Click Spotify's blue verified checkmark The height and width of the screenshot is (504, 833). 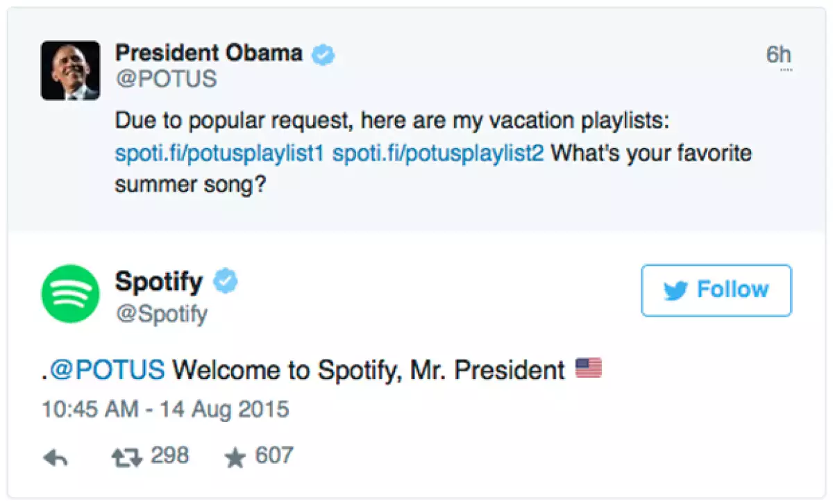tap(226, 281)
